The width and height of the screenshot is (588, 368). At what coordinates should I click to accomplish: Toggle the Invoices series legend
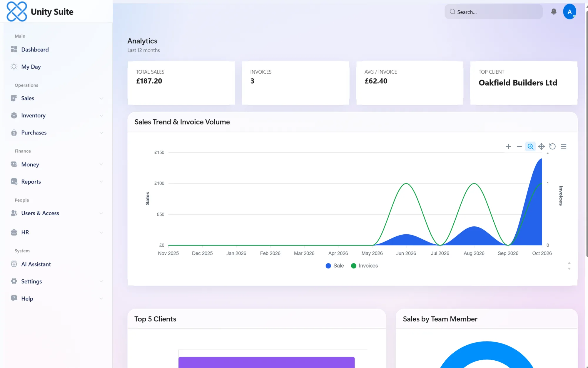(365, 266)
